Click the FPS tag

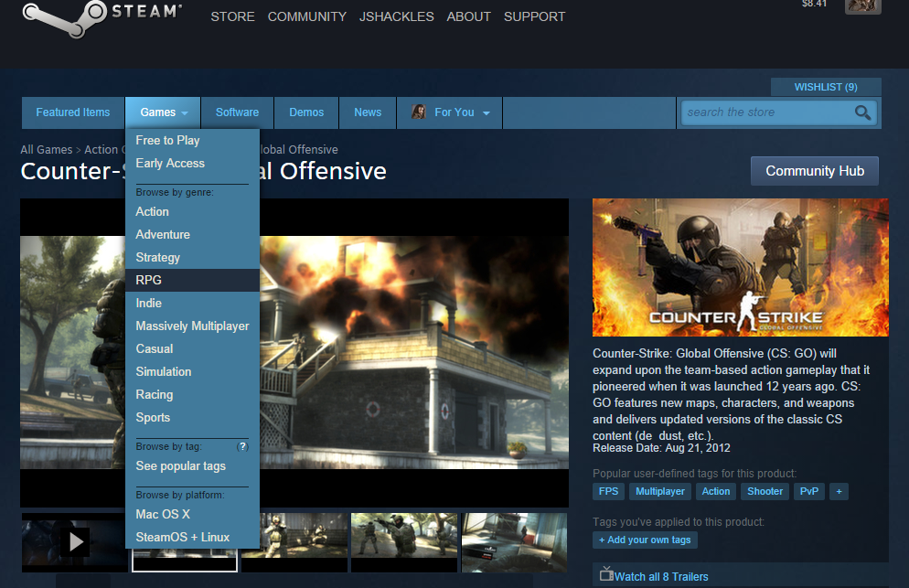point(609,491)
